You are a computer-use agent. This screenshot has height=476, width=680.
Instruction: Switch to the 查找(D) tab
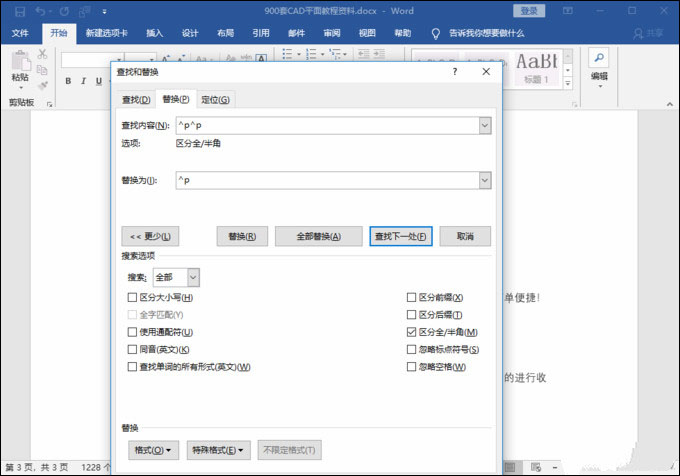(136, 100)
